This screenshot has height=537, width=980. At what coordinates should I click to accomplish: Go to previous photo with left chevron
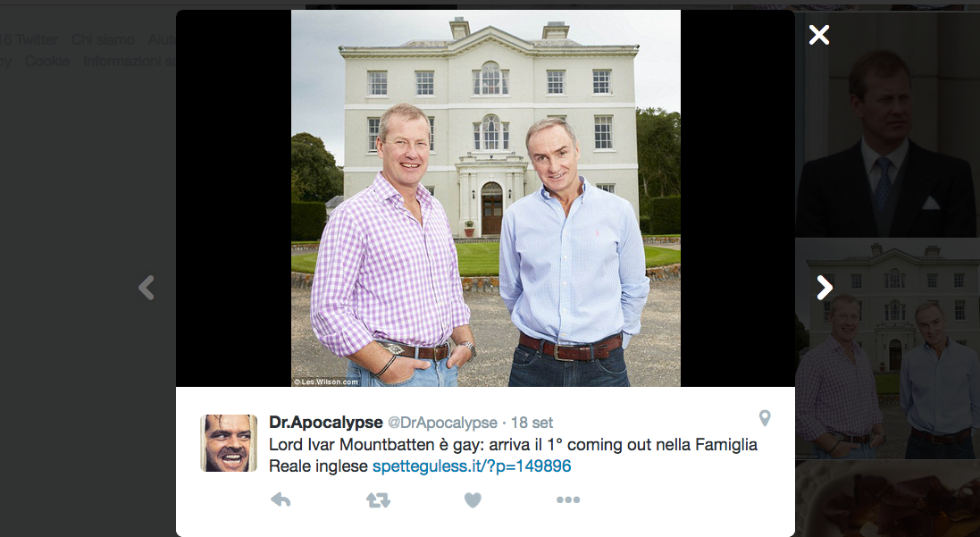147,288
